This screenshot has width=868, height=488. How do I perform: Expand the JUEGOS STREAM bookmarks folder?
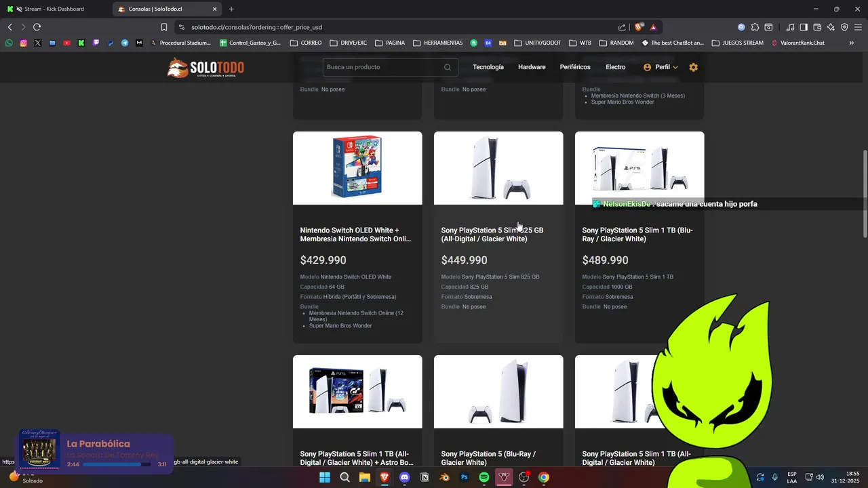tap(738, 43)
